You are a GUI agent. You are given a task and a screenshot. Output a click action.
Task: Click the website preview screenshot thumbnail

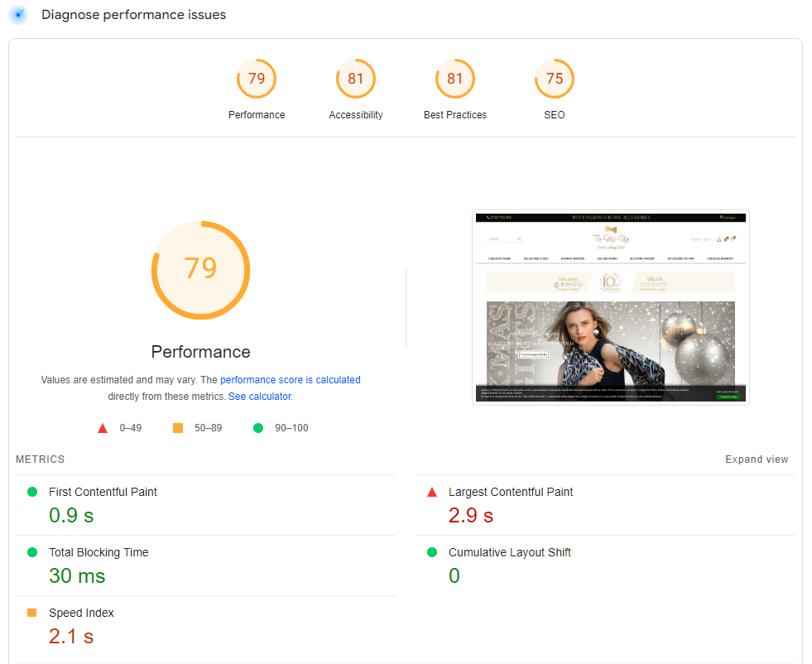coord(610,306)
